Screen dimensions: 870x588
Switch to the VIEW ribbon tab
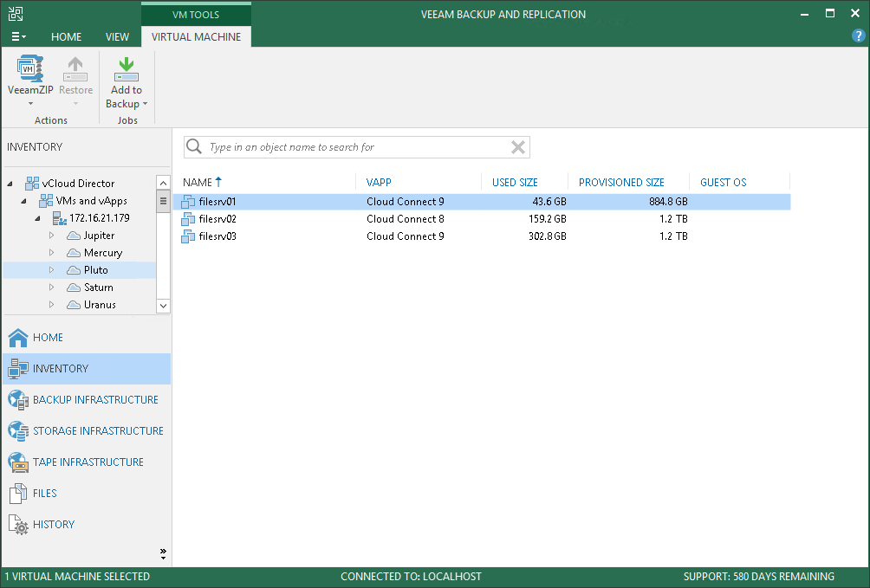click(x=117, y=36)
